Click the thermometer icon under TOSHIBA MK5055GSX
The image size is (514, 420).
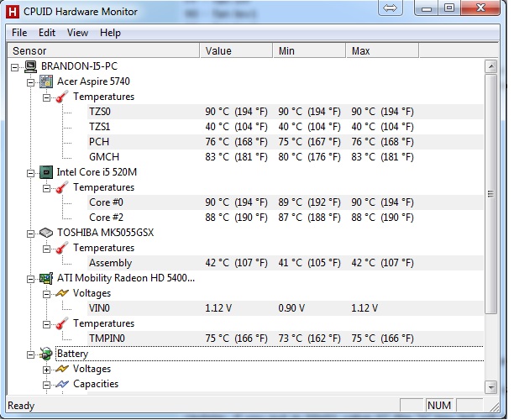click(62, 248)
